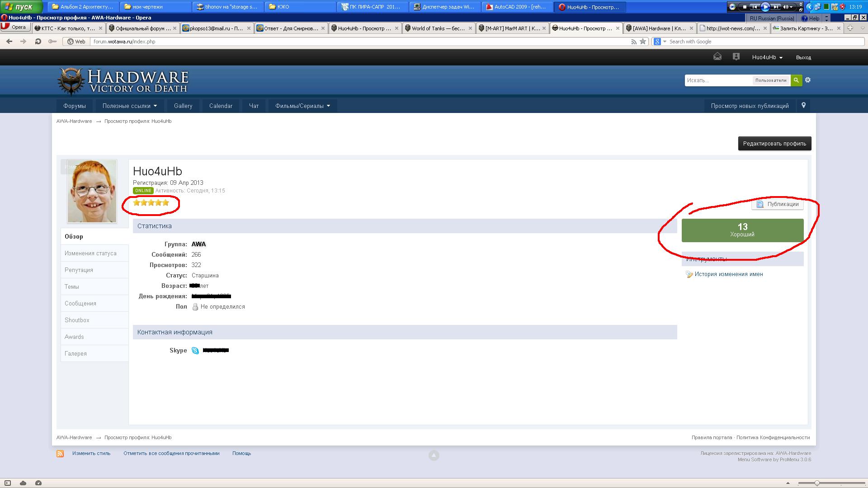Open the notifications icon beside the envelope
Viewport: 868px width, 488px height.
736,57
